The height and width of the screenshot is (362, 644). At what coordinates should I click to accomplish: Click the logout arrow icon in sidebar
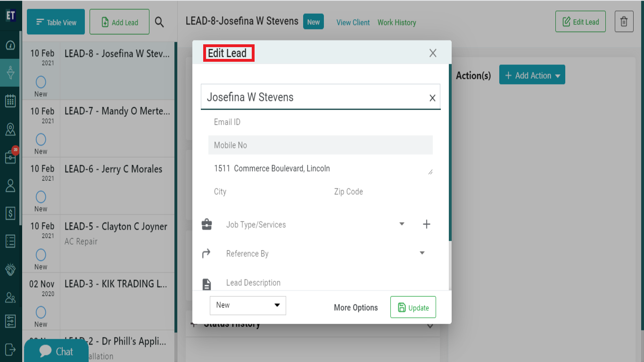pyautogui.click(x=10, y=349)
